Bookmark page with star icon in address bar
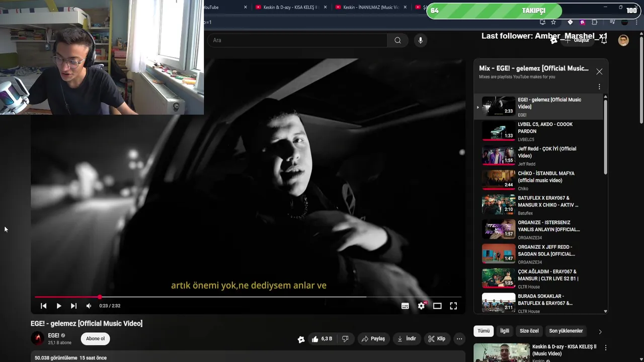Screen dimensions: 644x362 pos(553,22)
